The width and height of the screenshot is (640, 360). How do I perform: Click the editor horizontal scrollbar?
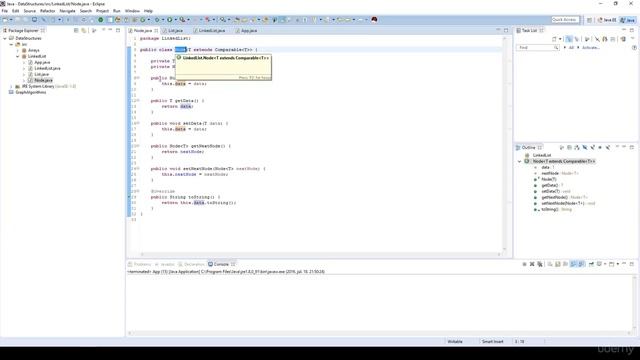[x=320, y=254]
